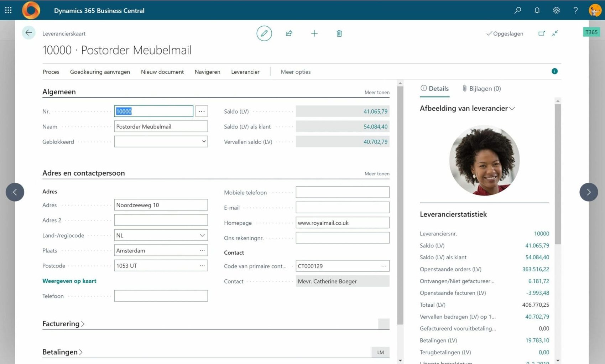Open Openstaande orders (LV) value 363.516,22
Screen dimensions: 605x364
point(536,269)
